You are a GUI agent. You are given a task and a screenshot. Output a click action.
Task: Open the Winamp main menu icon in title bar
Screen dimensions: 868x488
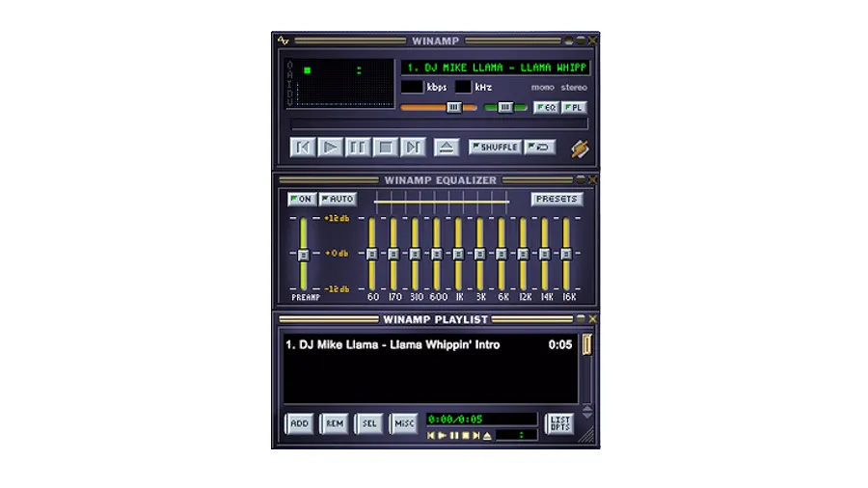284,41
